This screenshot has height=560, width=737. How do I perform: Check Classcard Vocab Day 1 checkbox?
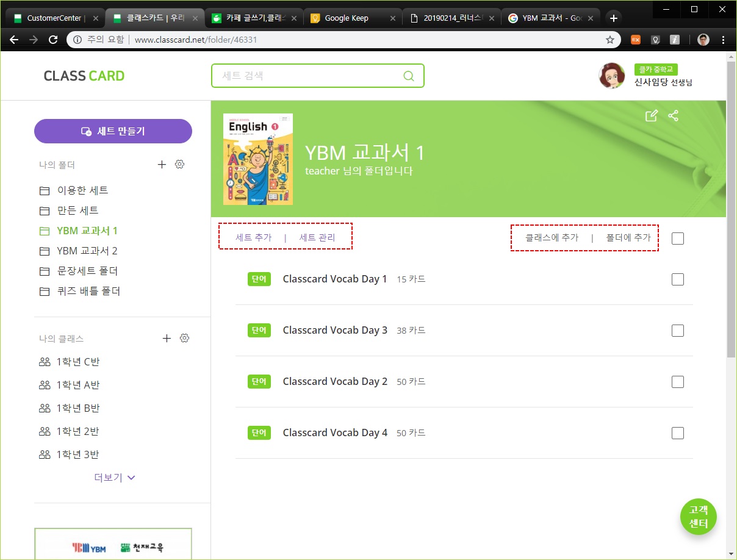pos(677,279)
